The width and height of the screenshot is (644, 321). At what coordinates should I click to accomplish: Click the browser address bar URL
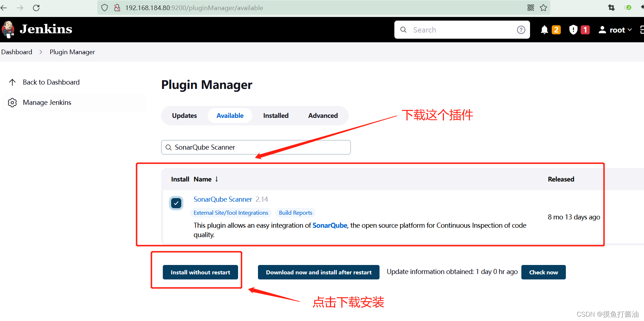coord(194,8)
